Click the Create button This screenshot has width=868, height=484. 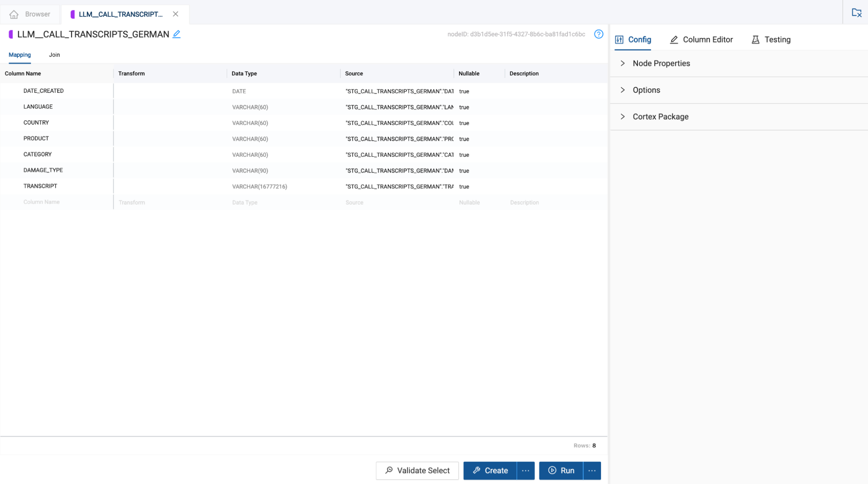490,471
